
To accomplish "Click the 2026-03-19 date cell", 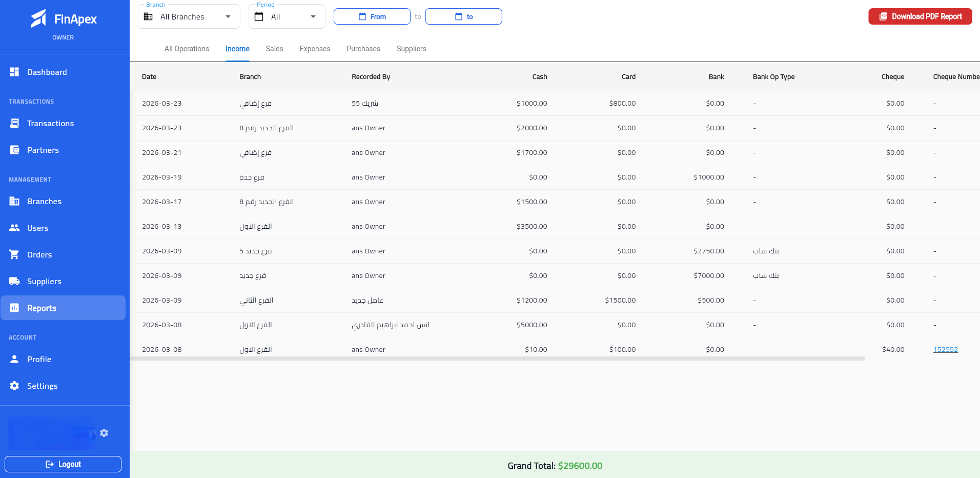I will pyautogui.click(x=161, y=177).
